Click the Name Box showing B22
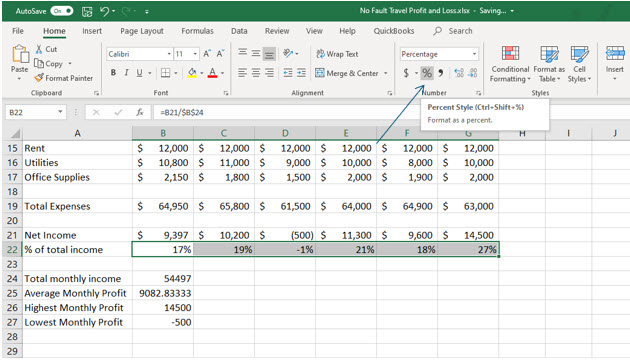The image size is (630, 364). pyautogui.click(x=31, y=112)
